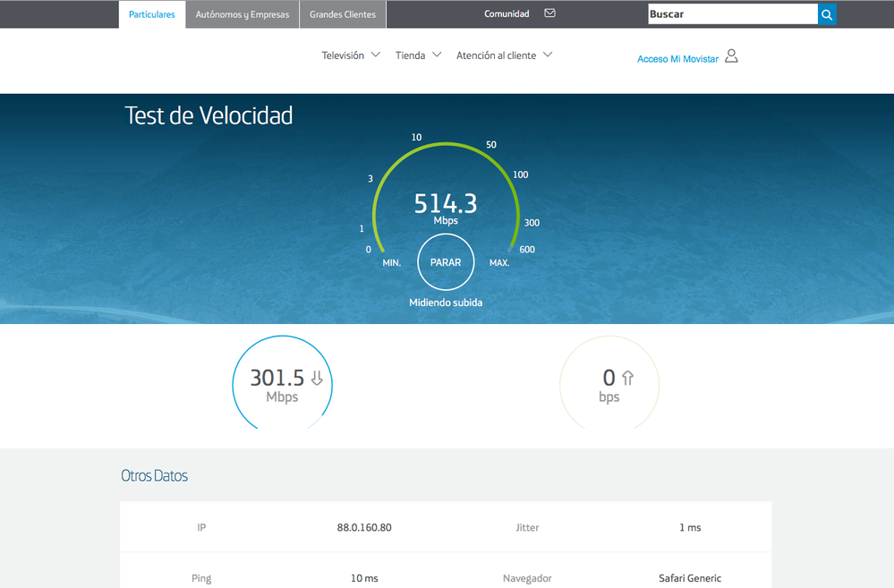Go to the Comunidad link

coord(507,14)
